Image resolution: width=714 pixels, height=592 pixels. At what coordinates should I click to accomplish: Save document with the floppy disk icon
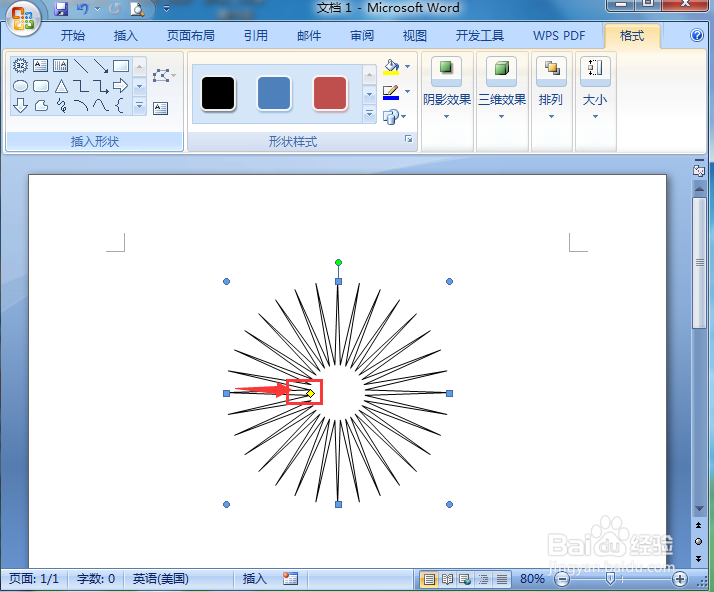[61, 9]
